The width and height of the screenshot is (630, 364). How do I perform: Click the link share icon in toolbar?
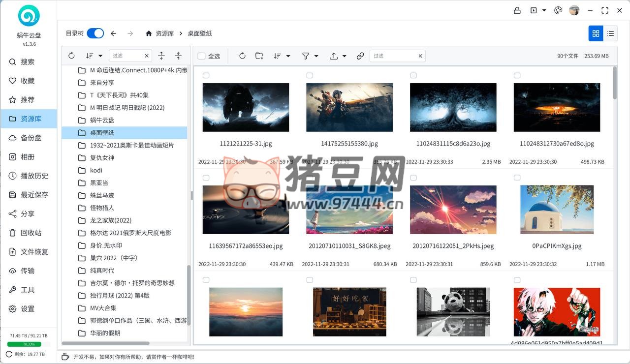coord(360,56)
